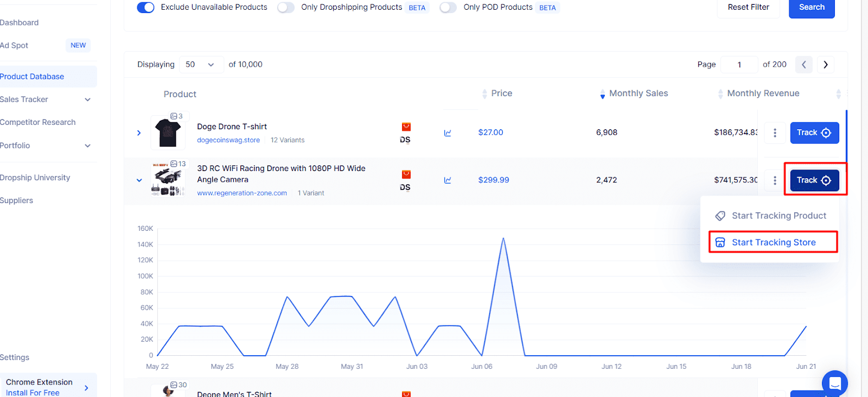Click BETA badge next to Only POD Products
This screenshot has height=397, width=868.
(x=547, y=8)
